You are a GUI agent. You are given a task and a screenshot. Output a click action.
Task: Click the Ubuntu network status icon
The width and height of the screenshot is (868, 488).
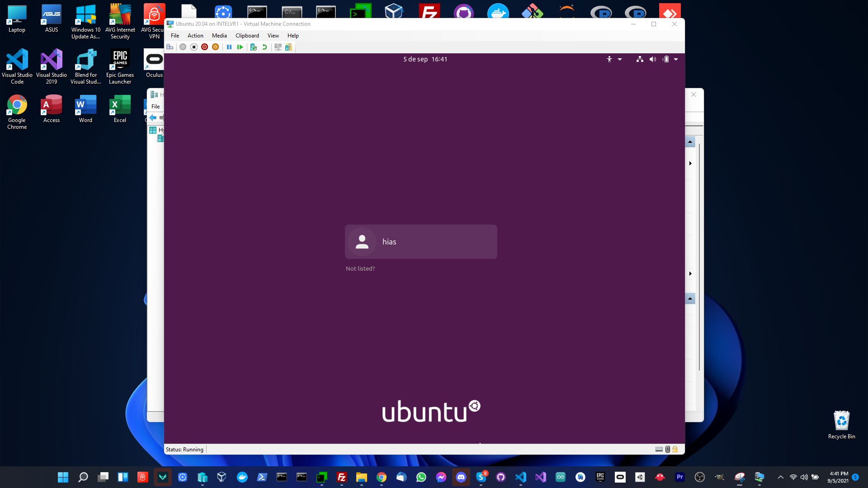pos(640,59)
